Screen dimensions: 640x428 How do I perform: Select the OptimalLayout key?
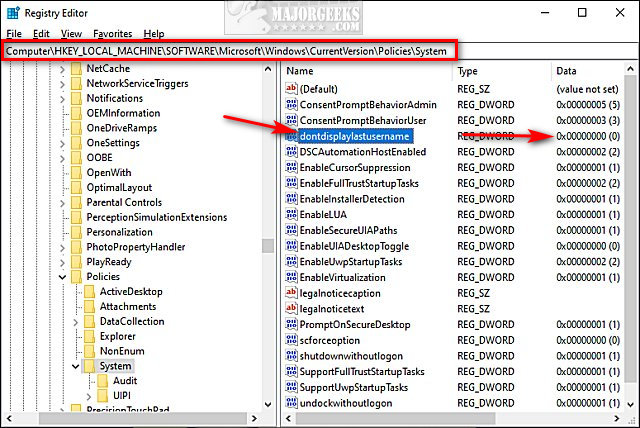119,188
